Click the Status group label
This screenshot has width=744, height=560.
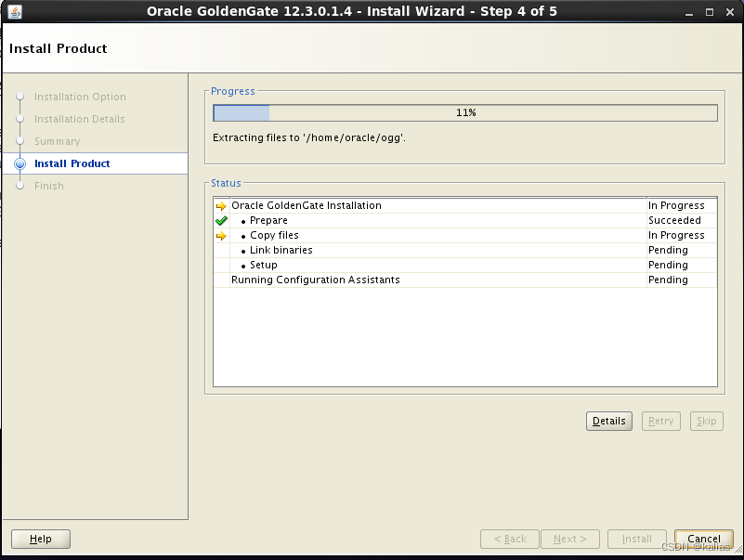click(226, 183)
